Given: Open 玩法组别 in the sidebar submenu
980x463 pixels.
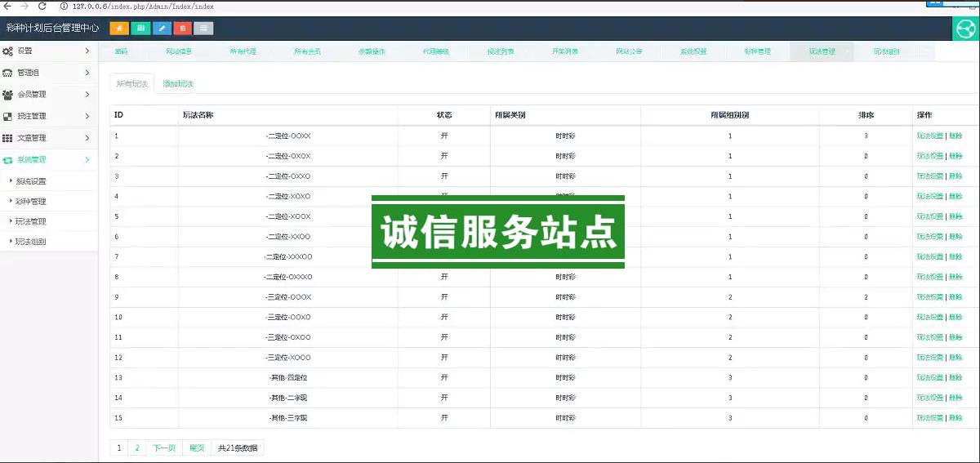Looking at the screenshot, I should [31, 242].
